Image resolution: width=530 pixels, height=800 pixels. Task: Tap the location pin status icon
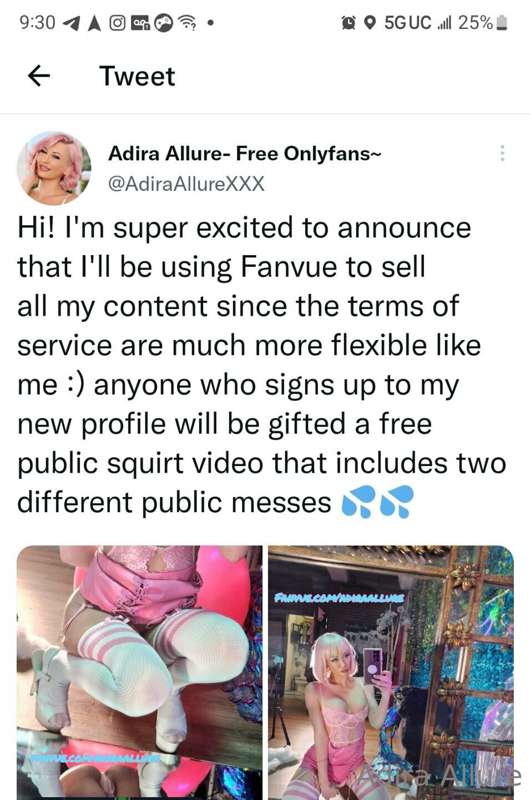click(371, 23)
